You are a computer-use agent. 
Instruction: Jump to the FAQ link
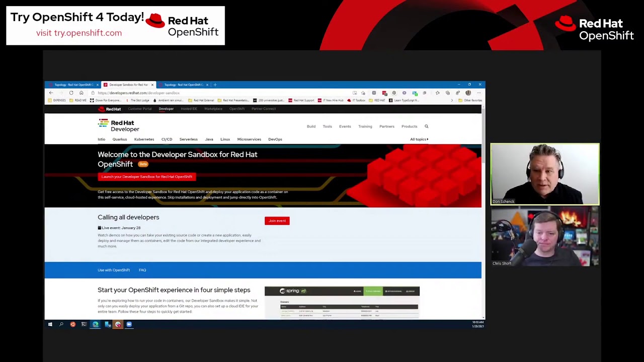(142, 270)
